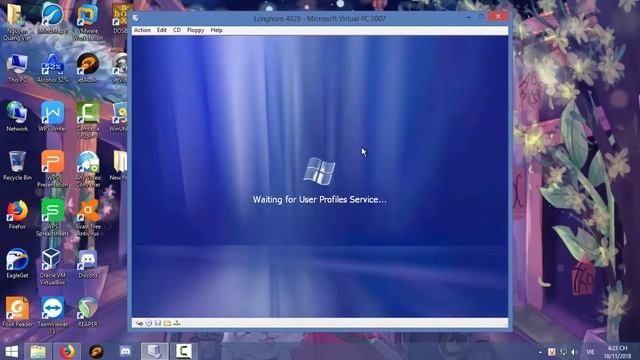Launch the WPS Spreadsheets desktop shortcut
640x360 pixels.
tap(52, 218)
